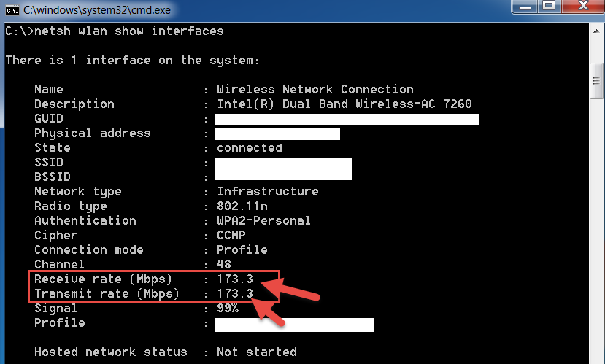This screenshot has width=605, height=364.
Task: Click the '802.11n' radio type value
Action: coord(242,206)
